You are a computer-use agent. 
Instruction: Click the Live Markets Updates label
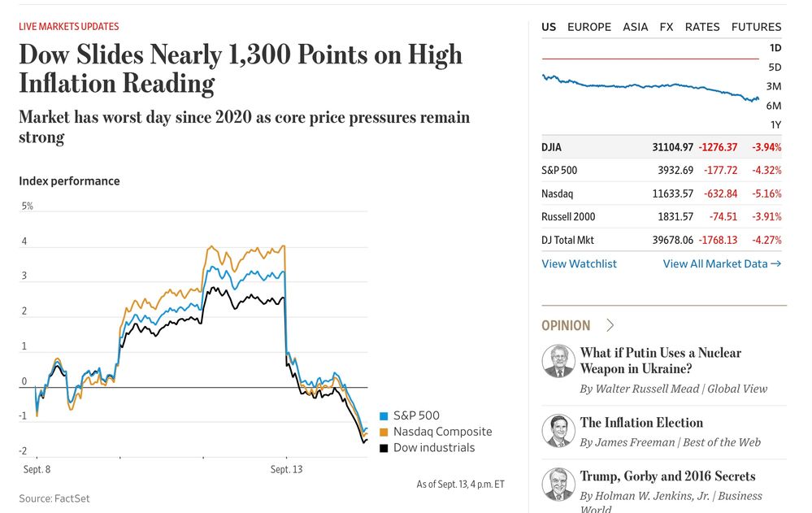69,27
